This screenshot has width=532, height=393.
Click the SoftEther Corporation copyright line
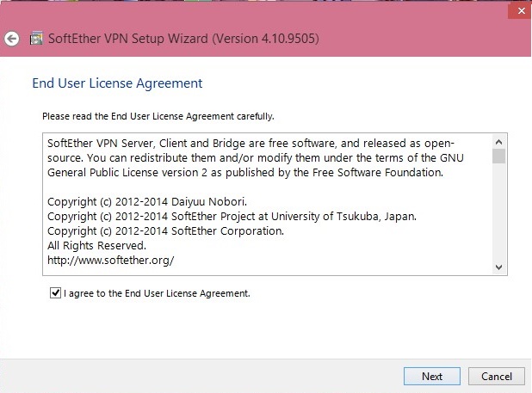[165, 231]
